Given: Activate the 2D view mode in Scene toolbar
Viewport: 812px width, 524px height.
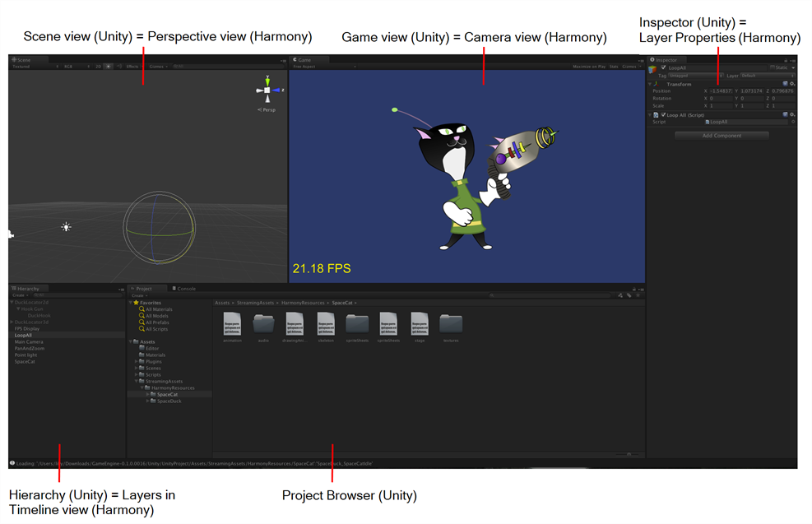Looking at the screenshot, I should pos(98,67).
